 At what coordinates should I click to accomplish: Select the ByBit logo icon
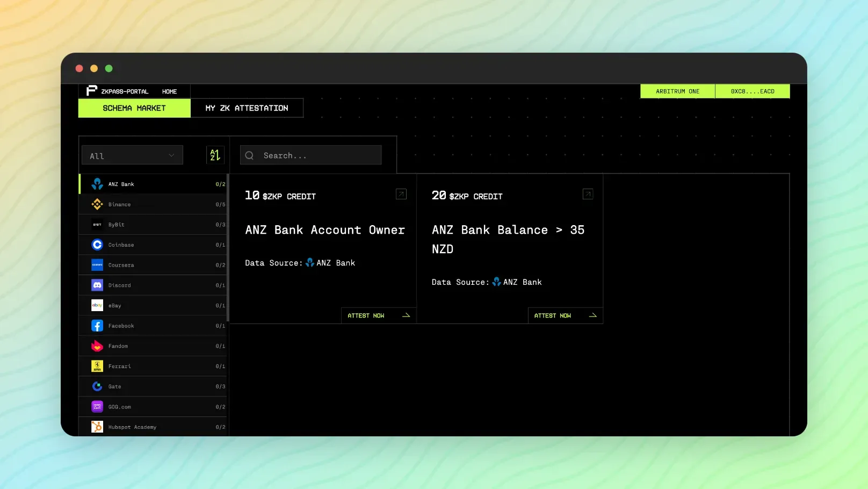(97, 225)
